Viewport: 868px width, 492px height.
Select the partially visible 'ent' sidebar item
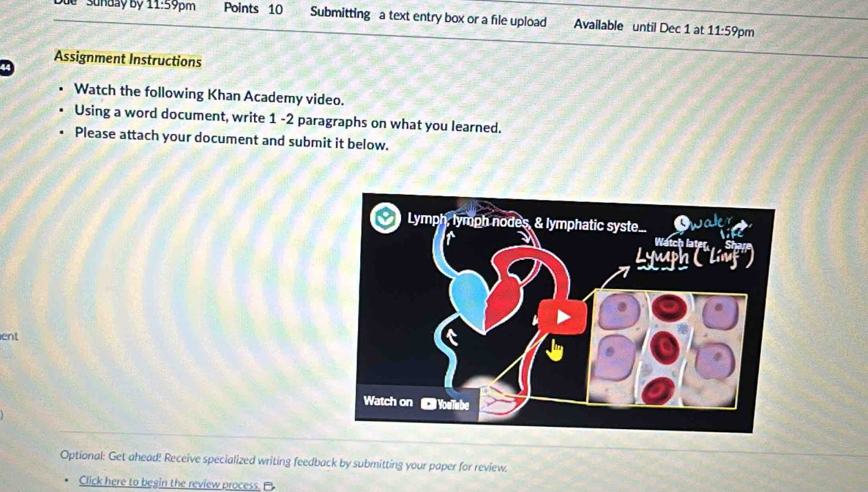click(10, 336)
